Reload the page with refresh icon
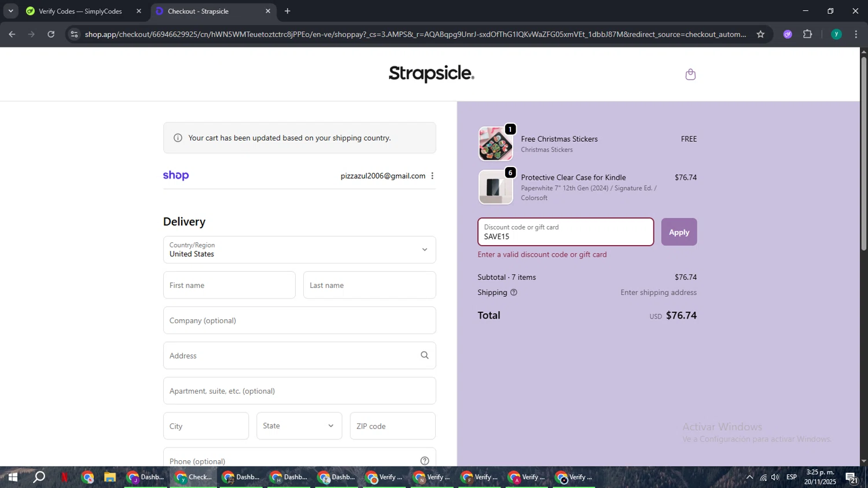This screenshot has width=868, height=488. pyautogui.click(x=51, y=34)
